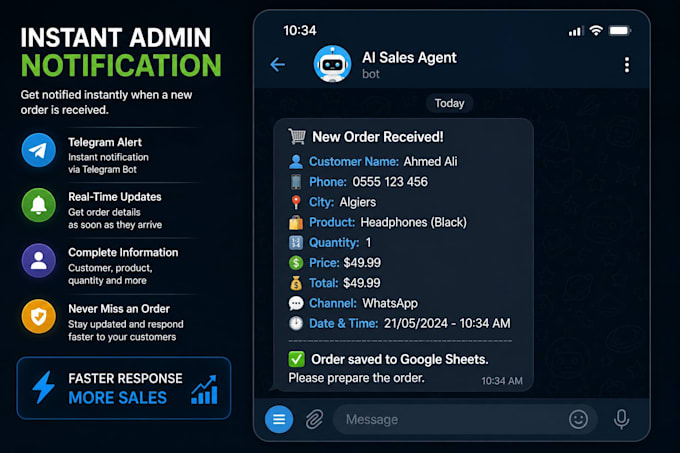
Task: Click the Never Miss an Order title
Action: coord(119,309)
